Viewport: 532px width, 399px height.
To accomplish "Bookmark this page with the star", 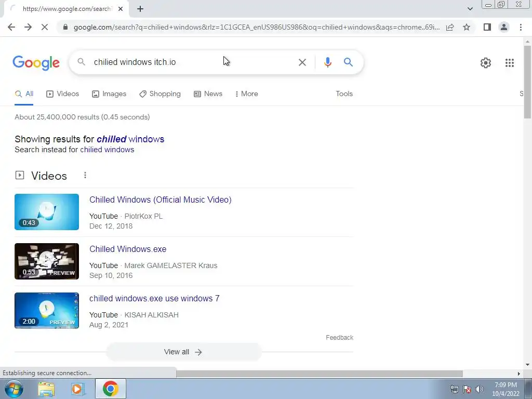I will [467, 27].
